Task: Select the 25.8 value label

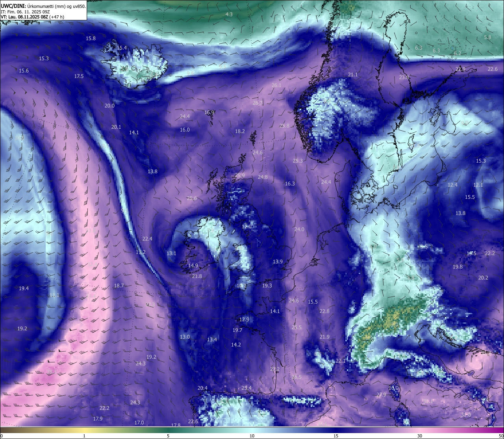Action: [284, 126]
